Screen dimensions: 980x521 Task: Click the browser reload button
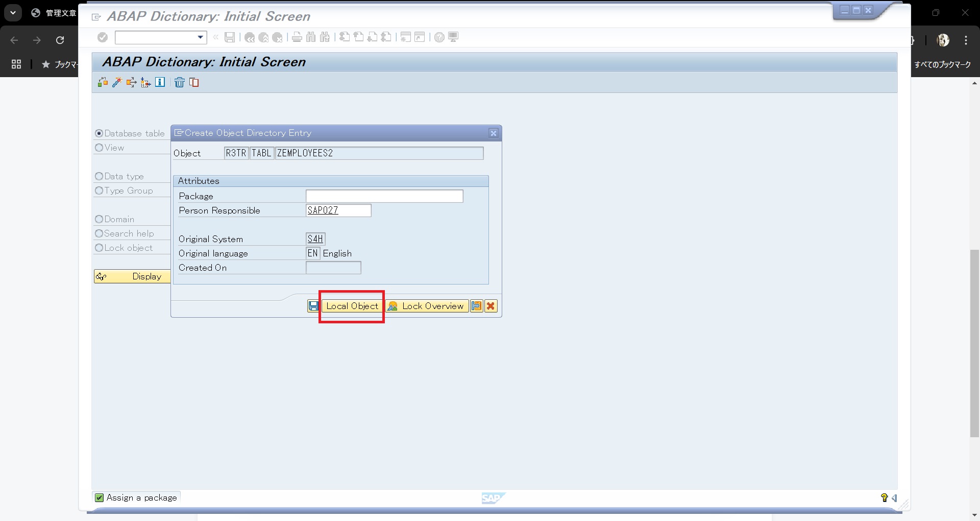click(x=60, y=40)
